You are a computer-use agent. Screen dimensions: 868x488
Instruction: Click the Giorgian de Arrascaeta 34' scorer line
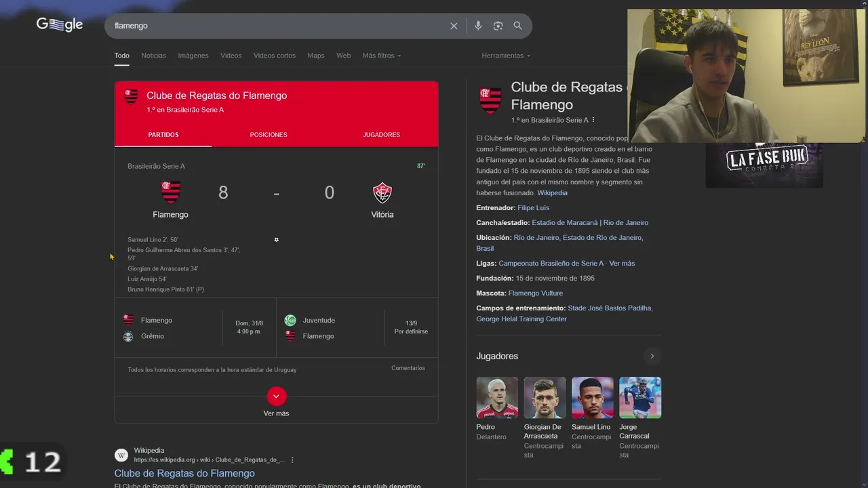pyautogui.click(x=163, y=269)
